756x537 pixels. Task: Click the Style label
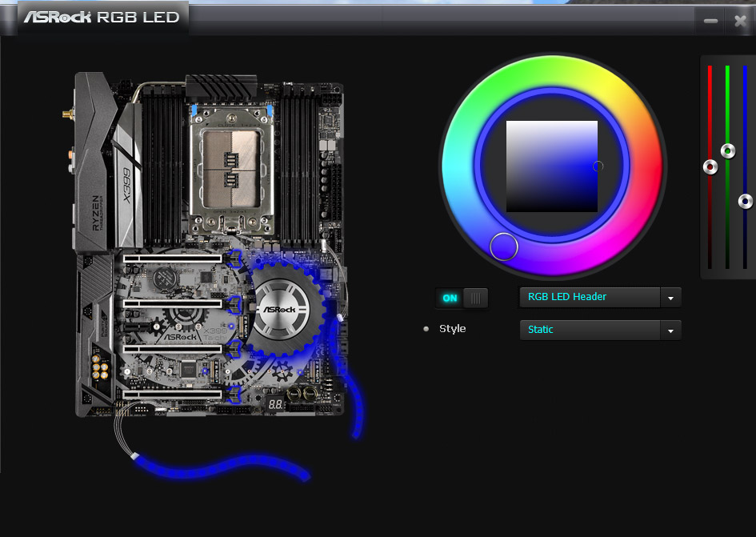click(x=452, y=329)
